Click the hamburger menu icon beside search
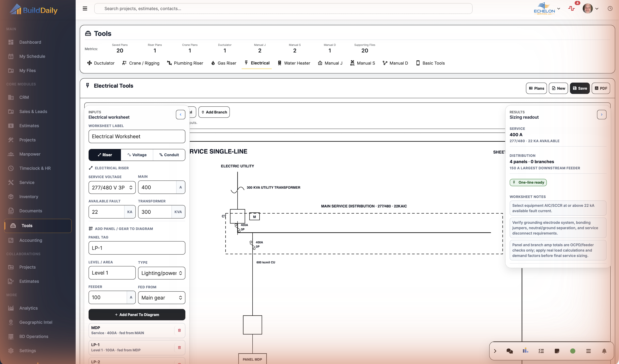This screenshot has width=619, height=364. click(85, 9)
